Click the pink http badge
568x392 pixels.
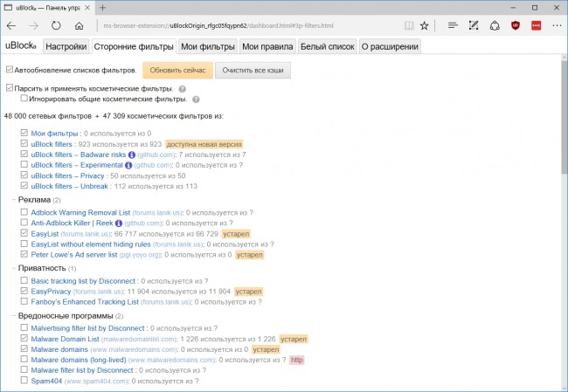tap(297, 361)
